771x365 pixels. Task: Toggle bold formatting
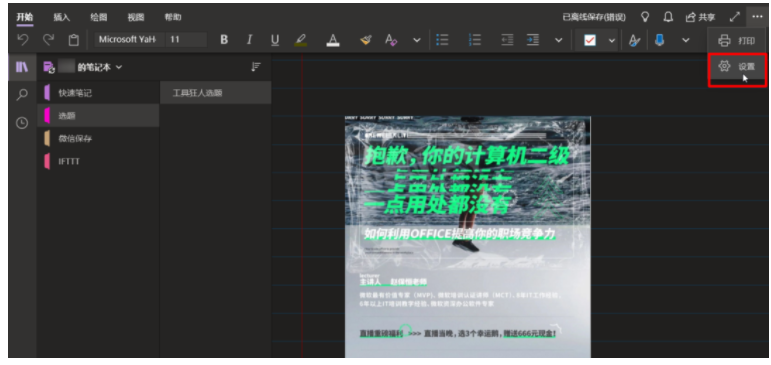point(224,40)
